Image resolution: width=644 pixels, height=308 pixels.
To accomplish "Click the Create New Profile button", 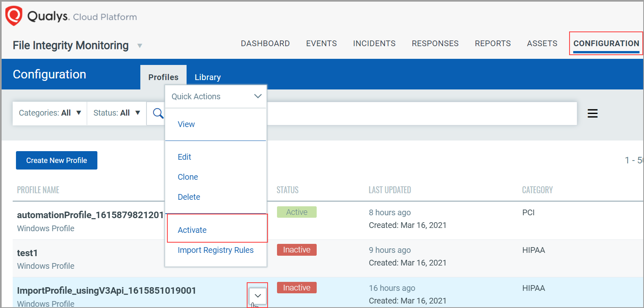I will coord(56,160).
